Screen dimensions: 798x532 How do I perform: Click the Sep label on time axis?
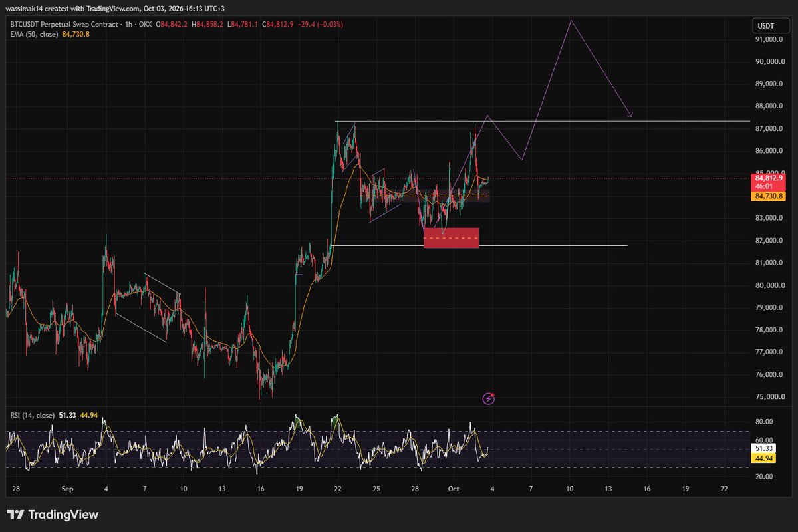67,489
